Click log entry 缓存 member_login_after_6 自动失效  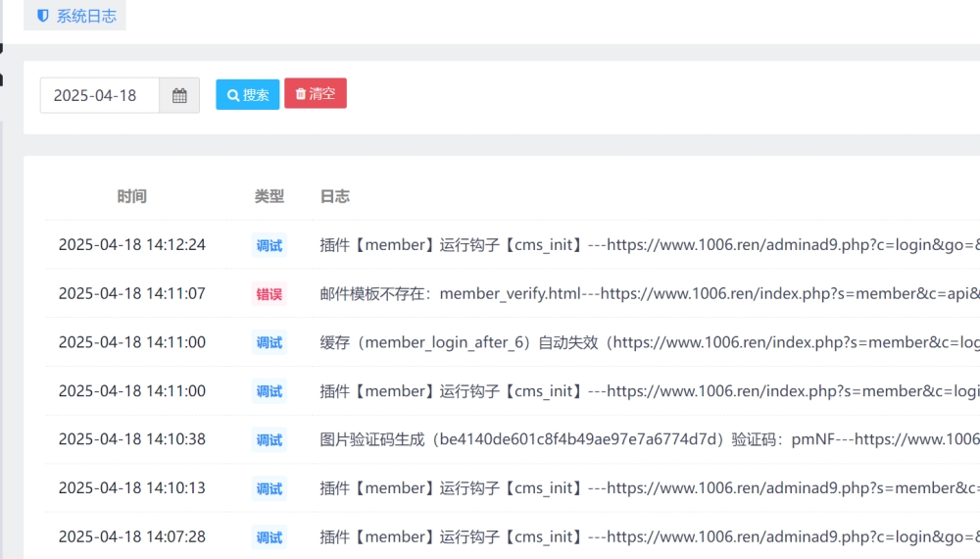[650, 342]
